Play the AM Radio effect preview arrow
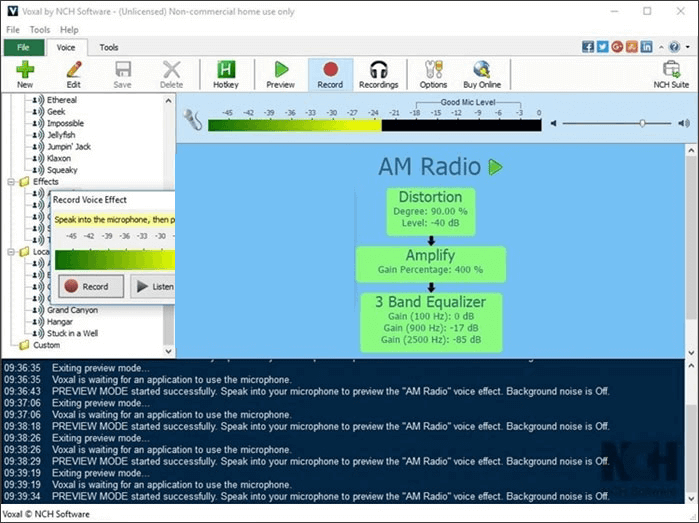The height and width of the screenshot is (523, 699). (495, 167)
